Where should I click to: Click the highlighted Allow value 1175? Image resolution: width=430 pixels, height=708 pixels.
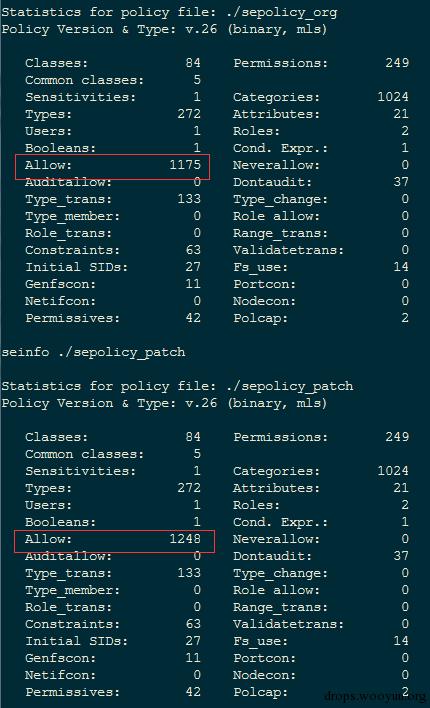(185, 165)
